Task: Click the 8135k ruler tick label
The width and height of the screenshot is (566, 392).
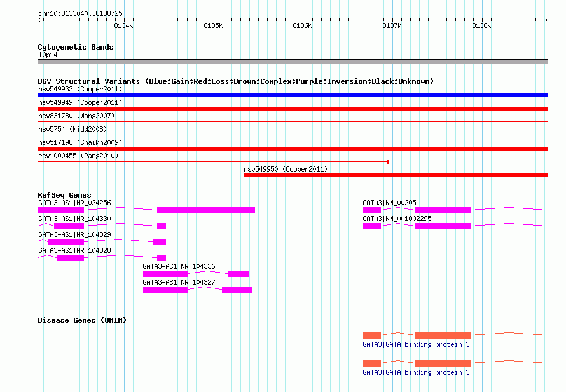Action: pos(213,25)
